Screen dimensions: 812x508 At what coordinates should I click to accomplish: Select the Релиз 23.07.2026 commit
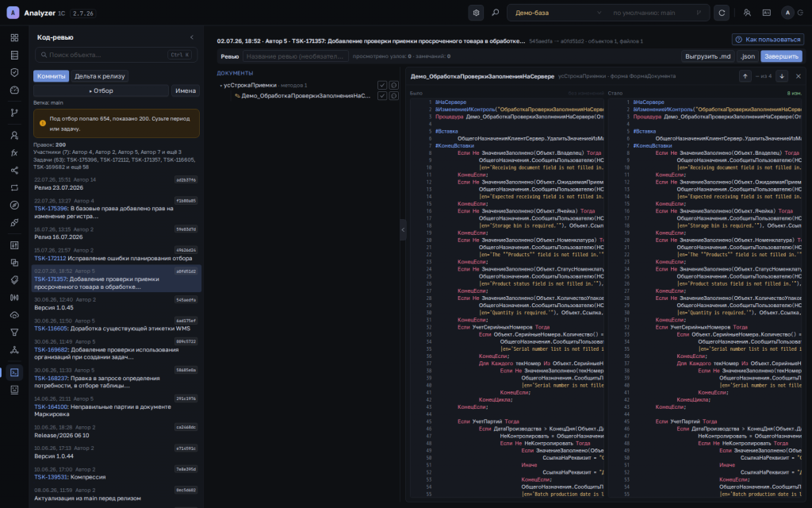(x=116, y=183)
